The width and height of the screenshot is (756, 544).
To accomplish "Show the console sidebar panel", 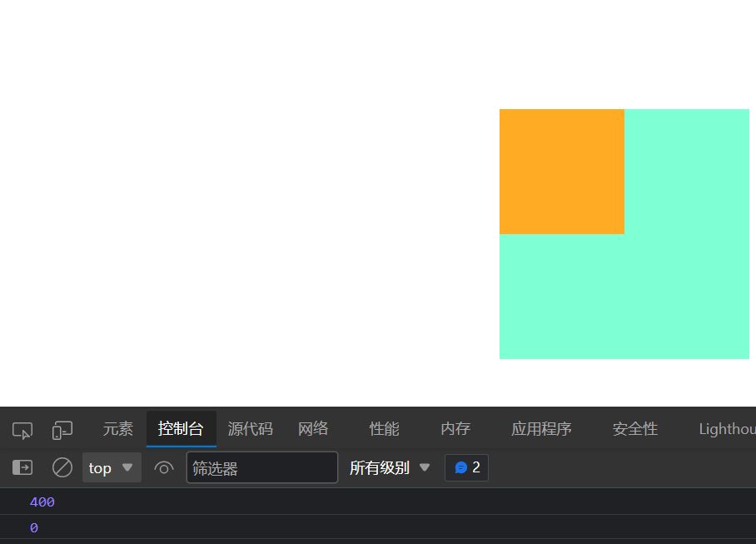I will pos(22,467).
